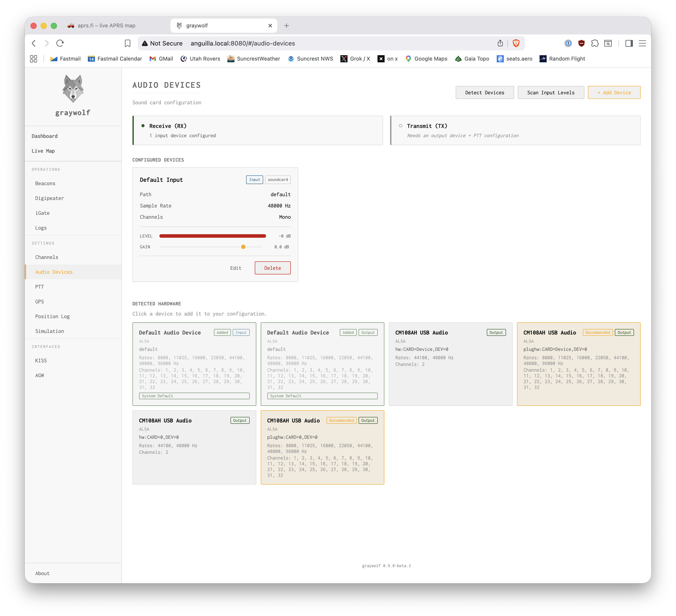Click the browser back arrow
676x616 pixels.
(34, 43)
